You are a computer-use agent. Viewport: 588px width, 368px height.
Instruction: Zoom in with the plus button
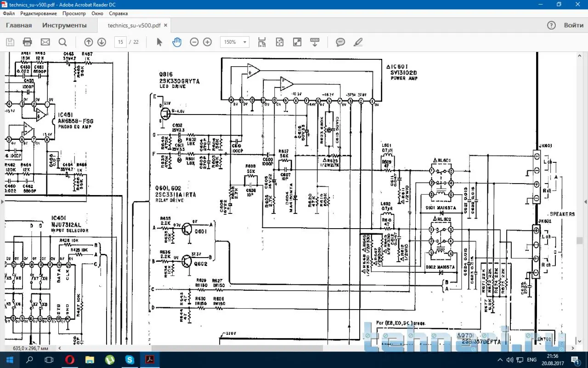point(207,42)
